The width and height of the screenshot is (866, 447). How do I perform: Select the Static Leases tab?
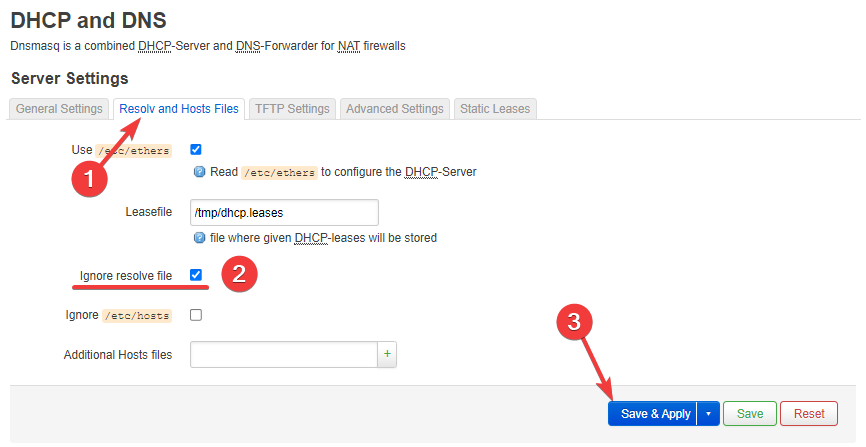tap(494, 109)
